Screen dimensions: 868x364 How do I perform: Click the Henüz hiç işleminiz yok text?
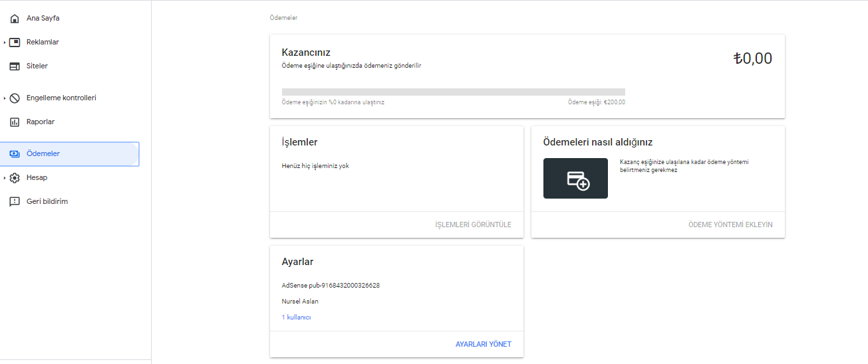pyautogui.click(x=315, y=166)
